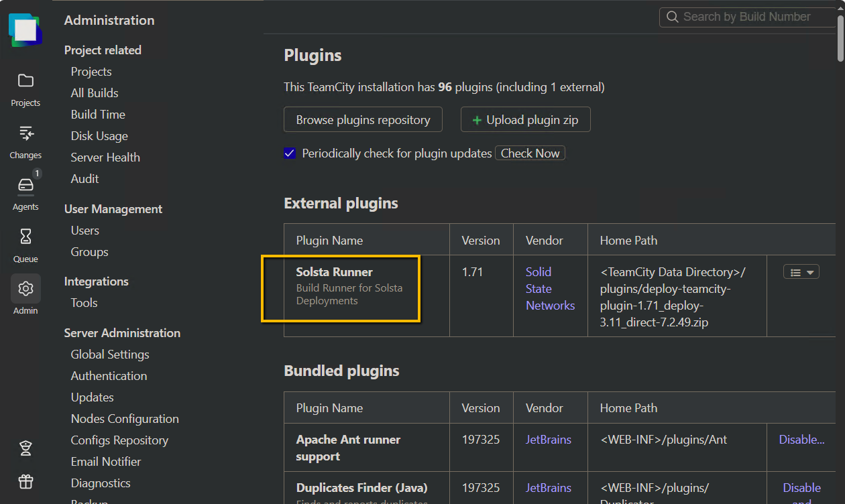Viewport: 845px width, 504px height.
Task: Open Solsta Runner actions dropdown
Action: (x=801, y=272)
